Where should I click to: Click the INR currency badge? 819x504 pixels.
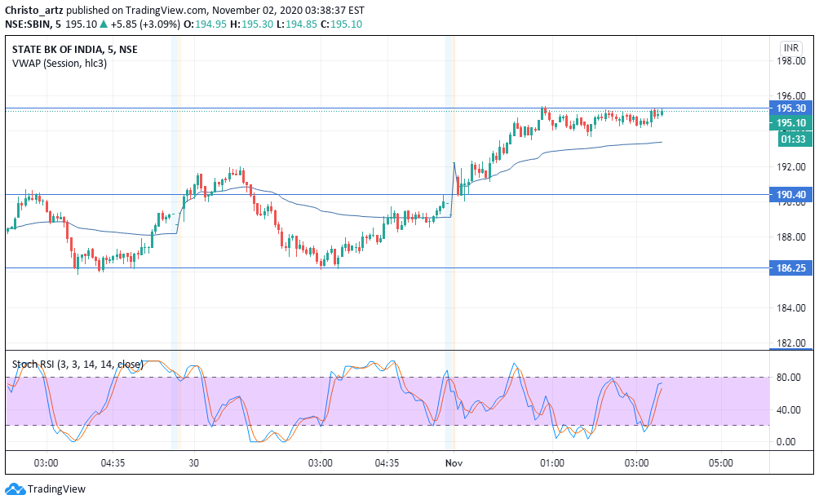click(790, 48)
